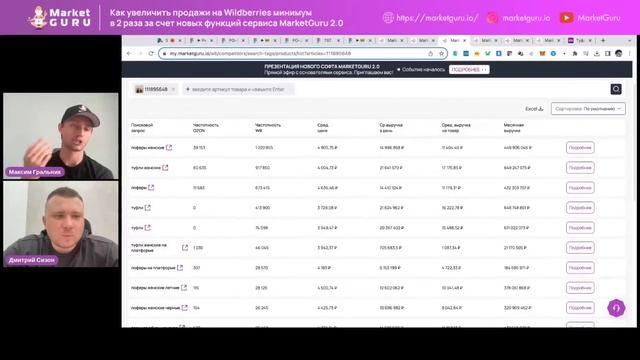Open external link for 'туфли женские на платформе'
The height and width of the screenshot is (360, 640).
[185, 247]
